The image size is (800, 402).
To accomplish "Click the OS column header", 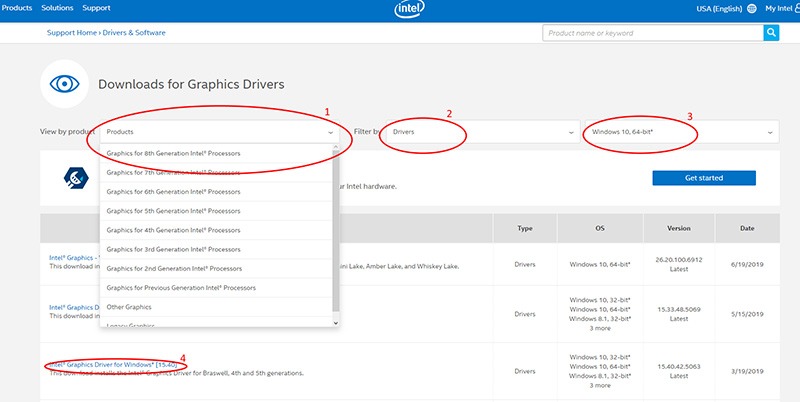I will [x=600, y=229].
